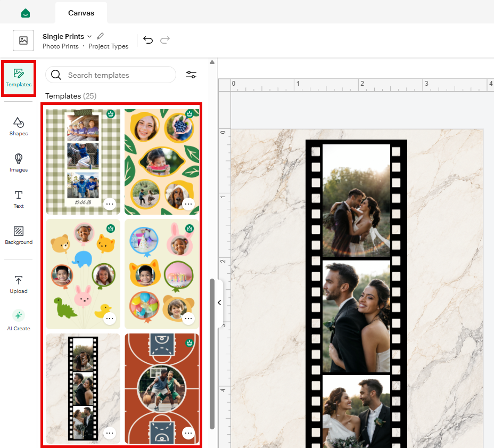Click the Templates (25) heading text
494x448 pixels.
tap(71, 96)
